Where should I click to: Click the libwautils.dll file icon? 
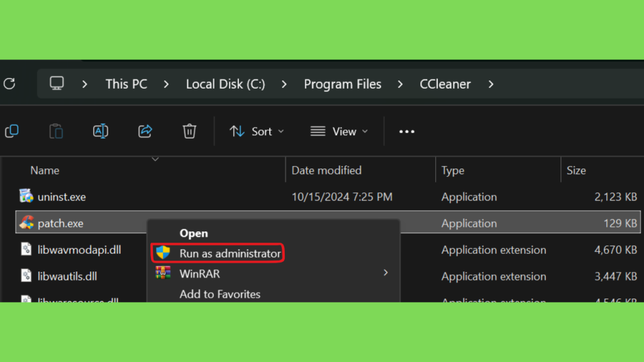26,276
